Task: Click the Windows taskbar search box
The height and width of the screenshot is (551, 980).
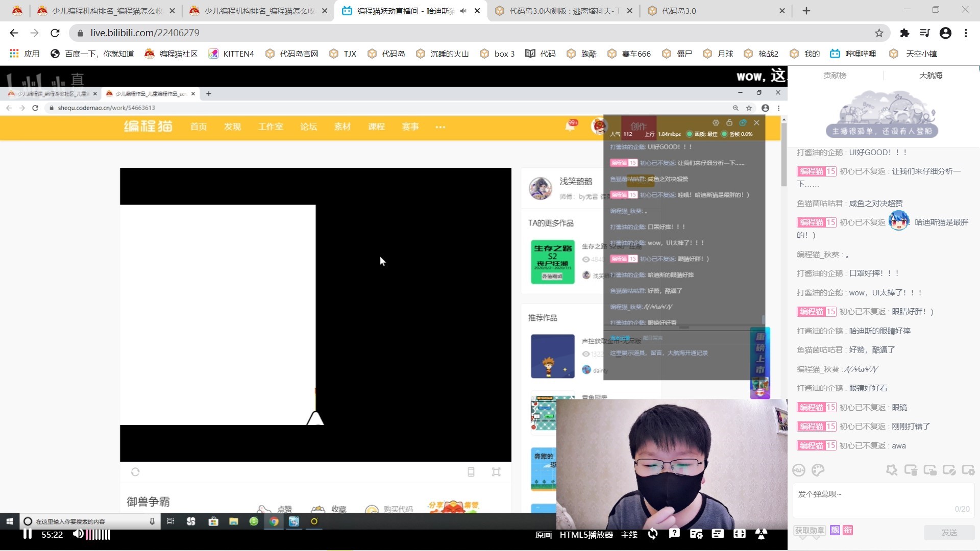Action: pos(89,521)
